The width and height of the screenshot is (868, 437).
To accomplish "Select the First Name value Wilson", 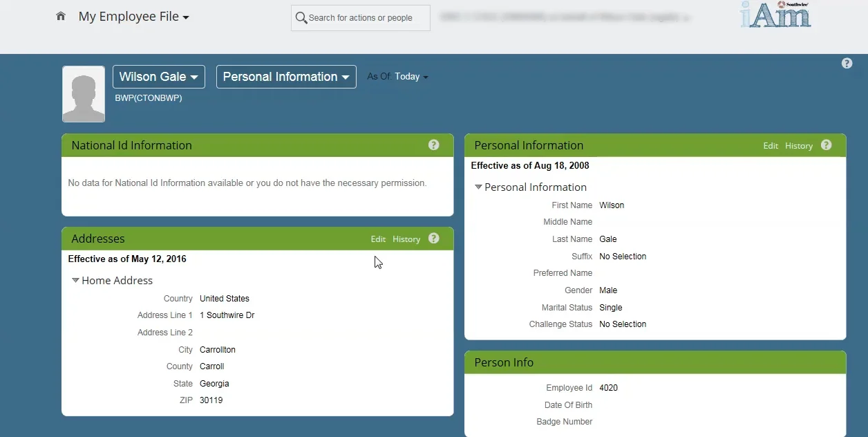I will coord(612,205).
